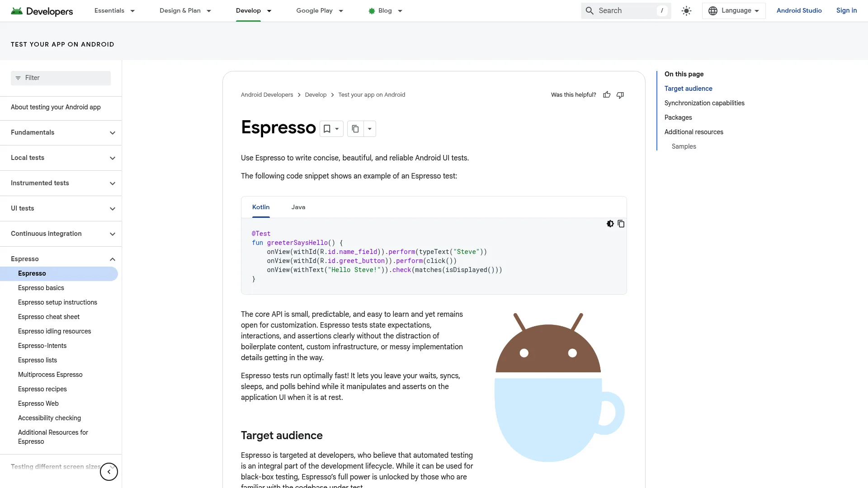Open the Language dropdown
This screenshot has height=488, width=868.
click(x=734, y=11)
